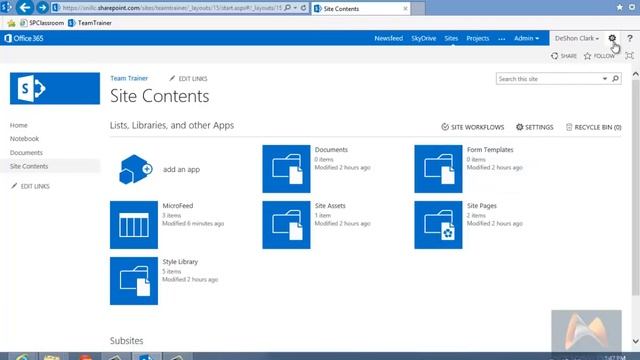
Task: Go to Sites in top navigation
Action: [451, 38]
